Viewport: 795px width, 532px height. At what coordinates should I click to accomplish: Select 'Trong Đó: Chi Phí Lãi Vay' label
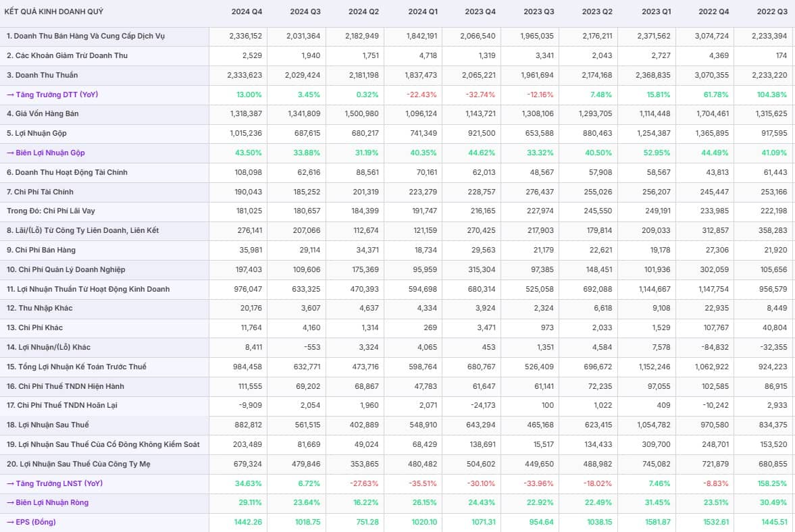pos(51,211)
